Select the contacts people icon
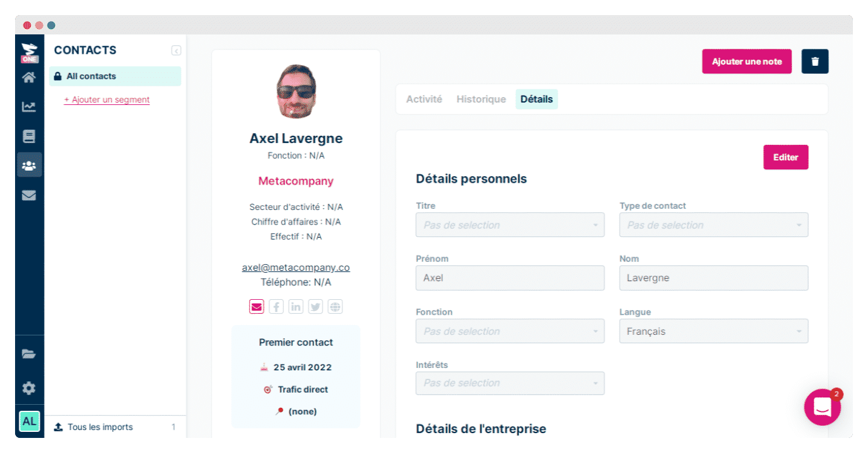 [x=29, y=165]
